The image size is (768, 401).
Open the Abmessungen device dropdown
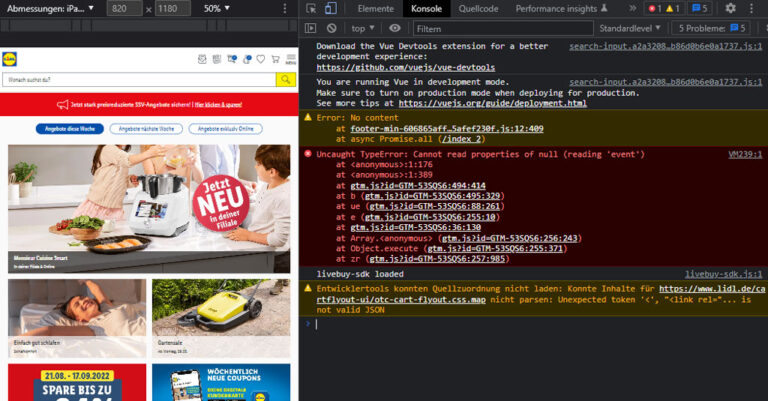point(50,8)
